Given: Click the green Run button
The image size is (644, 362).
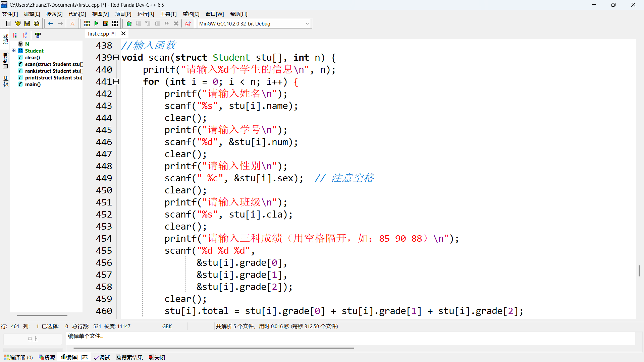Looking at the screenshot, I should (x=96, y=23).
